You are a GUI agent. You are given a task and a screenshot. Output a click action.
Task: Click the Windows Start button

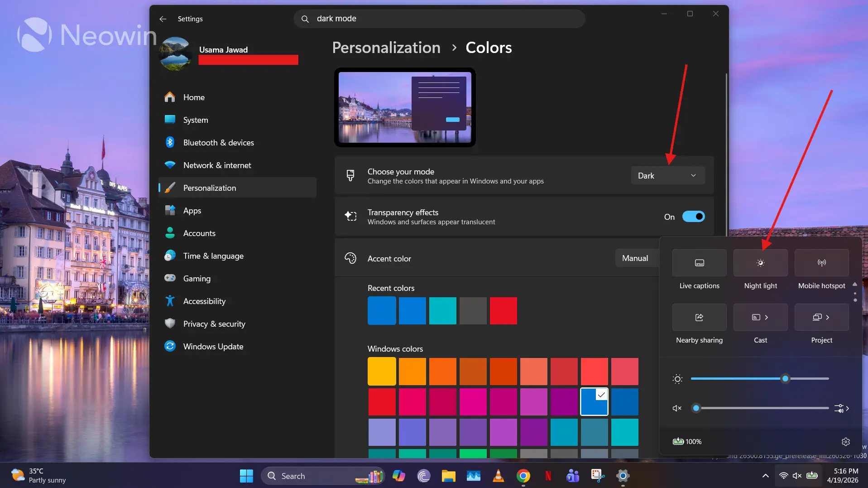tap(246, 476)
